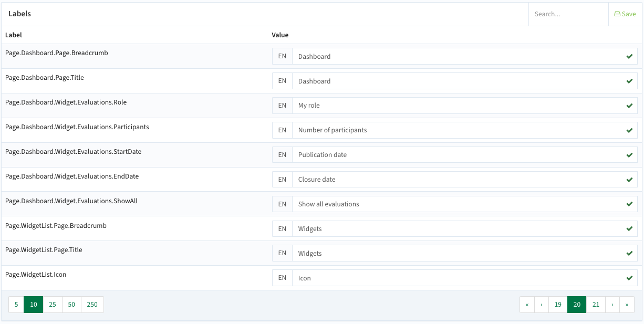The width and height of the screenshot is (644, 324).
Task: Click checkmark icon in Publication date row
Action: coord(629,155)
